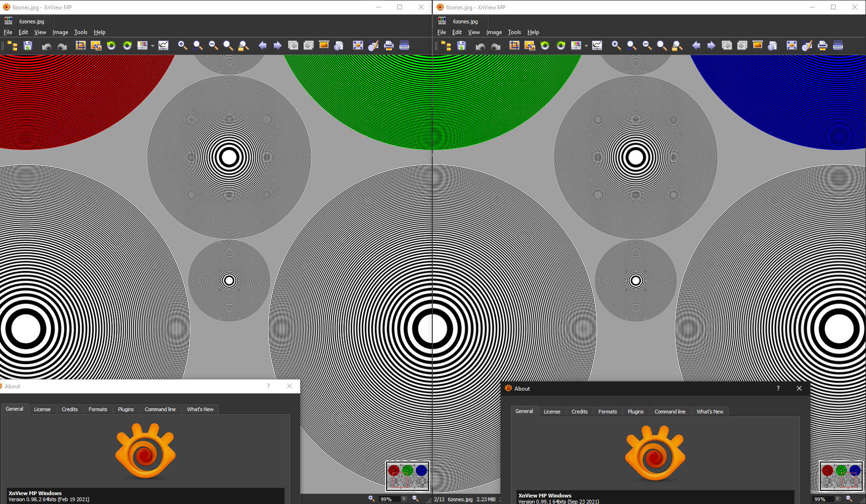Image resolution: width=866 pixels, height=504 pixels.
Task: Rotate image counter-clockwise in left window
Action: [x=111, y=45]
